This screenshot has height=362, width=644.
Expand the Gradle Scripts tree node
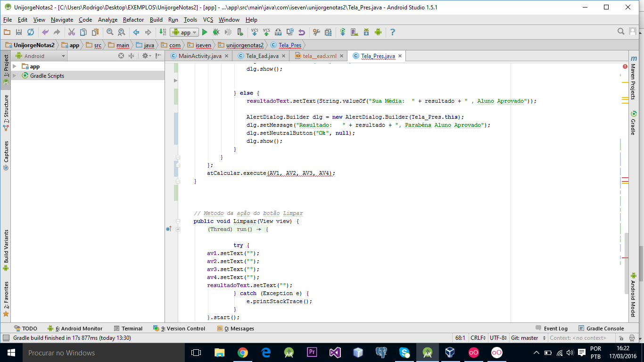coord(15,75)
